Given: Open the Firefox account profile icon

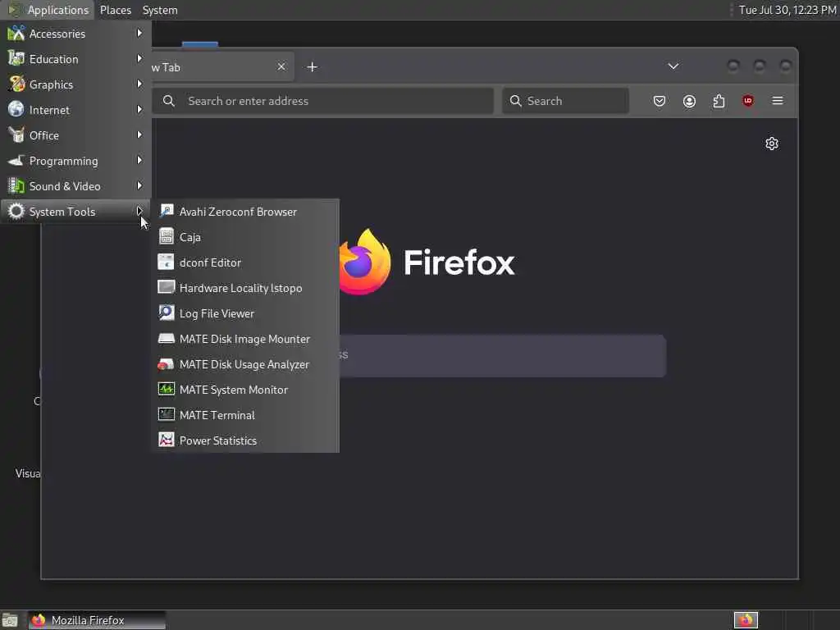Looking at the screenshot, I should (689, 101).
